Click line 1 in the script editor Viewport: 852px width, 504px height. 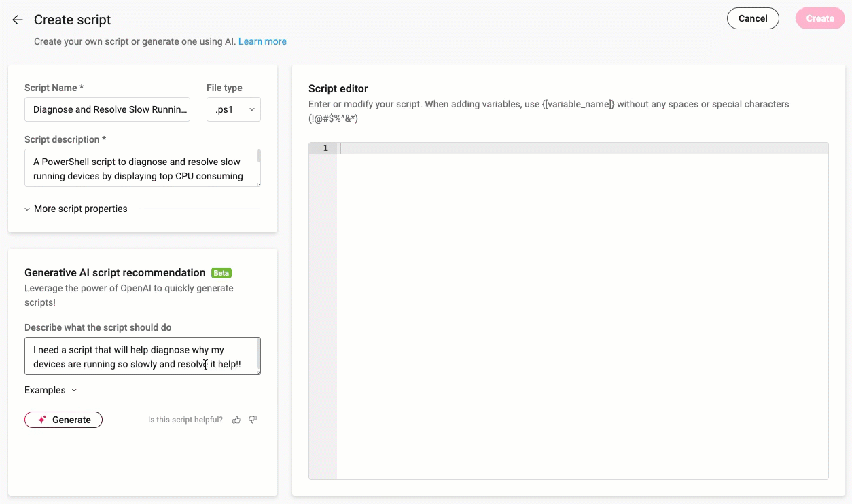pyautogui.click(x=582, y=148)
